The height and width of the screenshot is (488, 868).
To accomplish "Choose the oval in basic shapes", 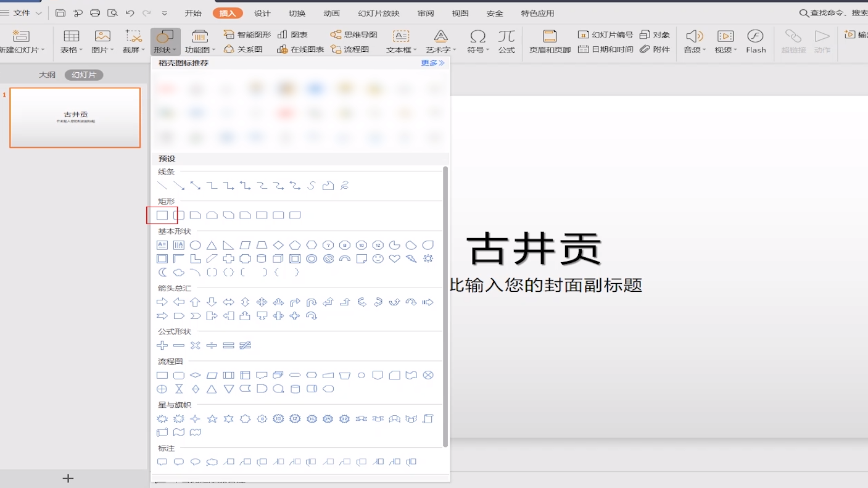I will (x=196, y=245).
